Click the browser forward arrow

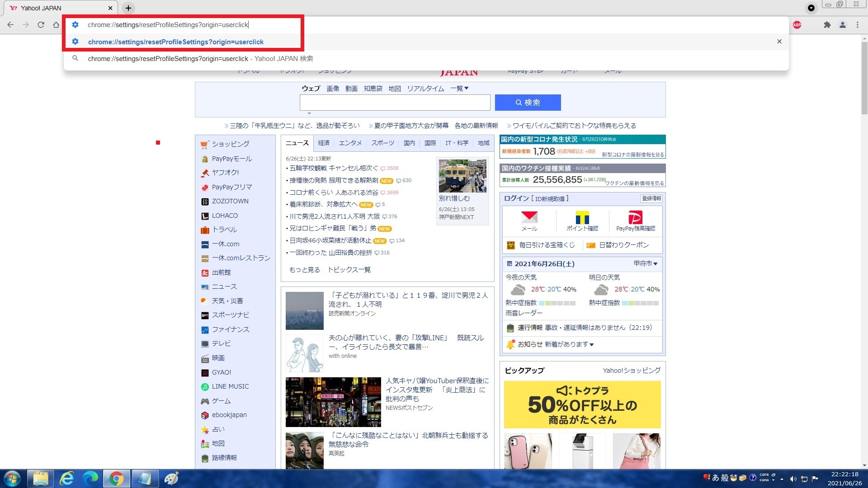pos(26,25)
